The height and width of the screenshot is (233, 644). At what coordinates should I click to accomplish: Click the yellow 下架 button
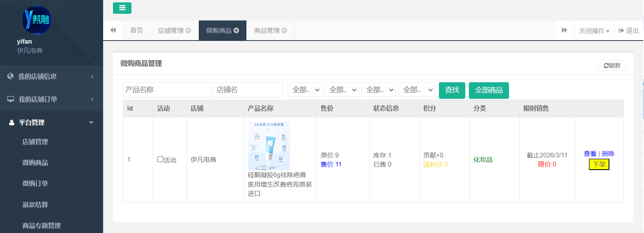point(599,164)
